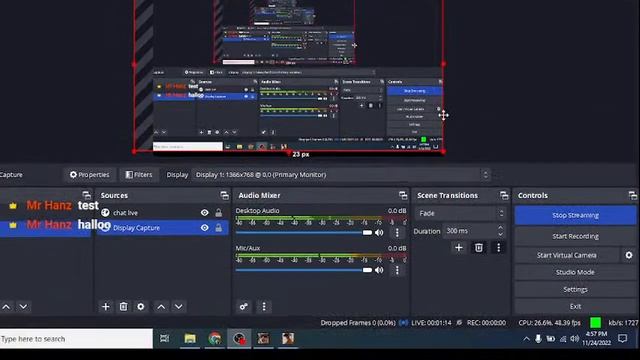Mute the Desktop Audio channel
This screenshot has height=360, width=640.
pyautogui.click(x=379, y=233)
